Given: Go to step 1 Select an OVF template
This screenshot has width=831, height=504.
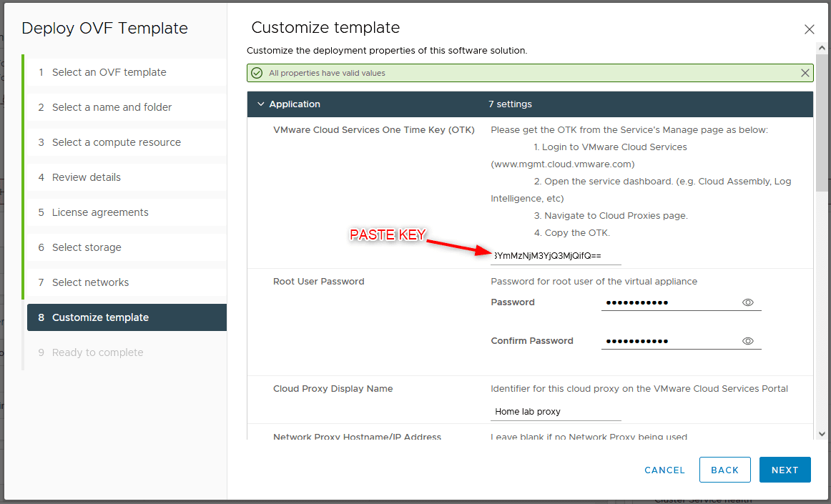Looking at the screenshot, I should (126, 72).
